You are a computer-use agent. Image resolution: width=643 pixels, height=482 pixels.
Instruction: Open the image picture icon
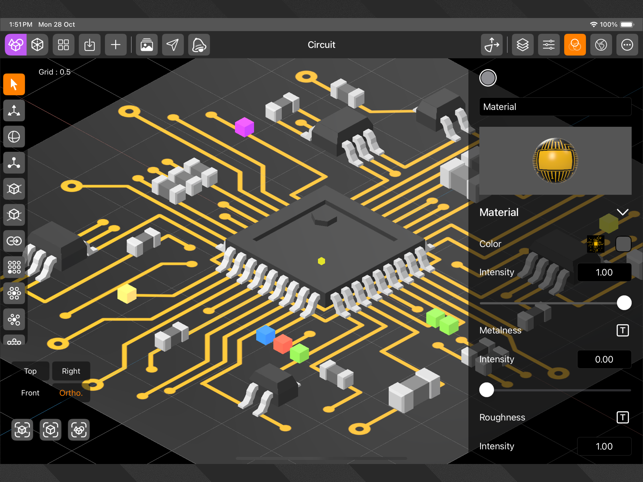point(147,45)
